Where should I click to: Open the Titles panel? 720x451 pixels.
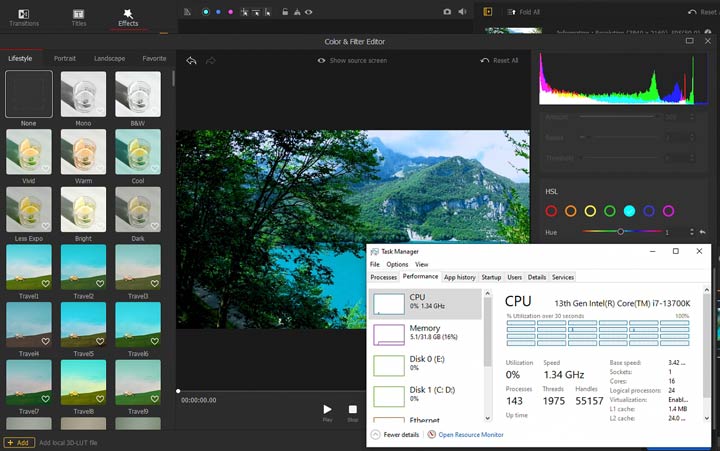[79, 17]
